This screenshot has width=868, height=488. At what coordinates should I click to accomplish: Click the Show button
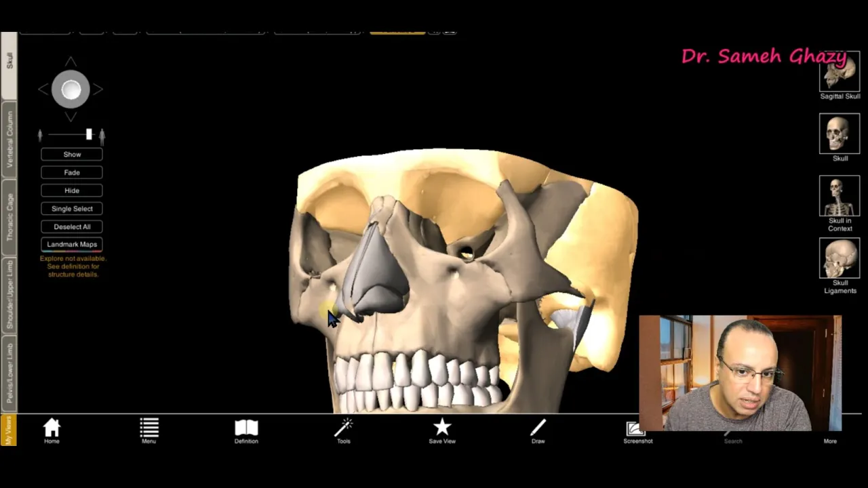[x=72, y=155]
